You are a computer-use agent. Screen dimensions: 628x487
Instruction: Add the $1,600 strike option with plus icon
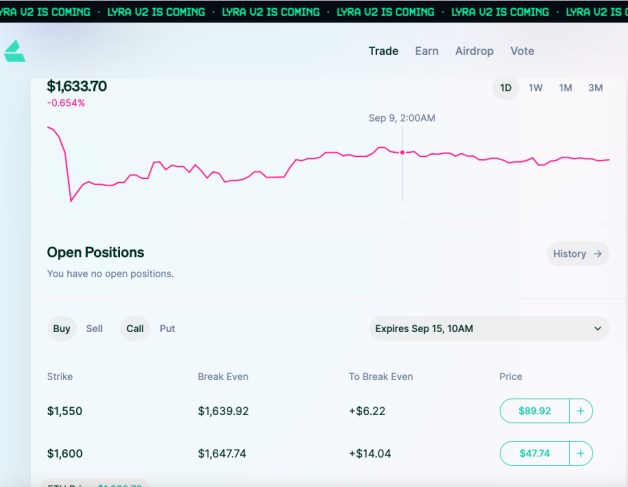580,453
